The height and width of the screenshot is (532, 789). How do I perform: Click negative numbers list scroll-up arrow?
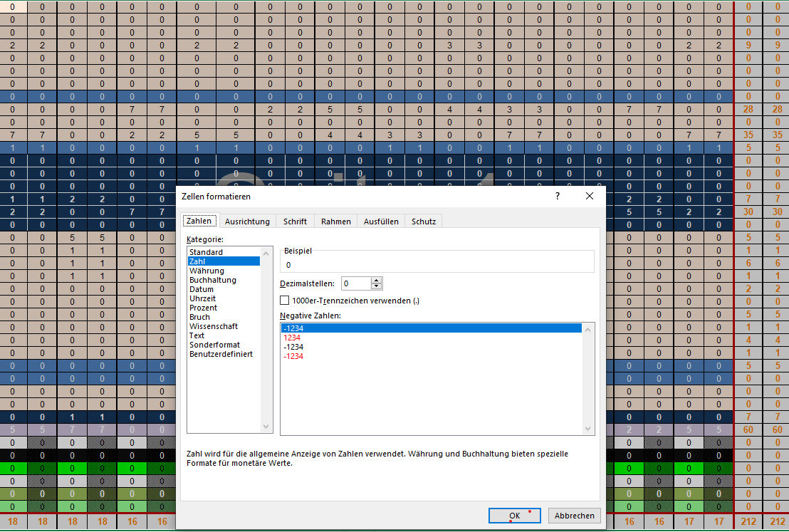tap(587, 330)
